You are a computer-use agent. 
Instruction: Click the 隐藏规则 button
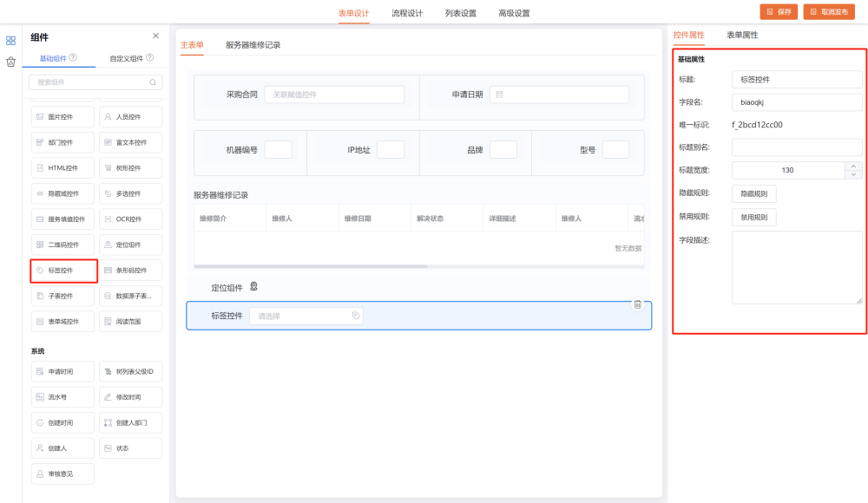[x=753, y=193]
